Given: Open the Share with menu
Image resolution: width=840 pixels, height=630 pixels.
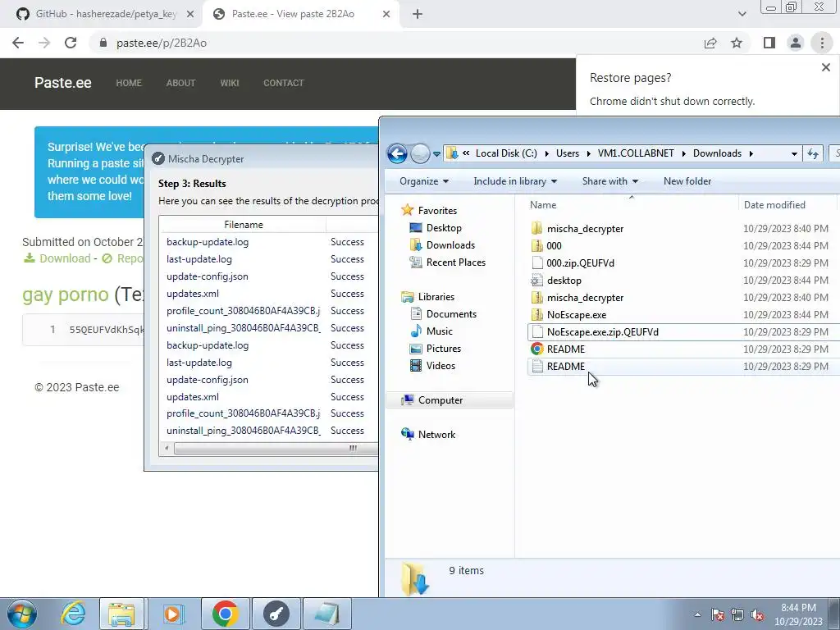Looking at the screenshot, I should coord(610,181).
